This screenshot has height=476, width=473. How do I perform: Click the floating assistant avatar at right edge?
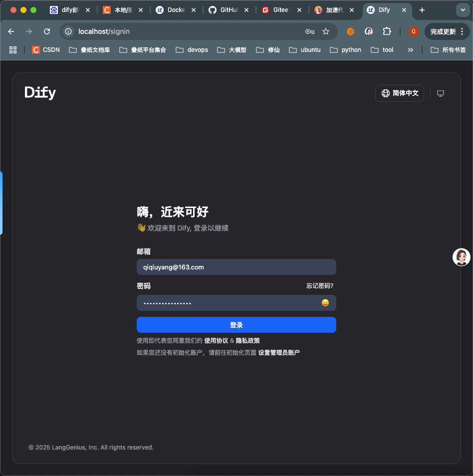(x=462, y=257)
